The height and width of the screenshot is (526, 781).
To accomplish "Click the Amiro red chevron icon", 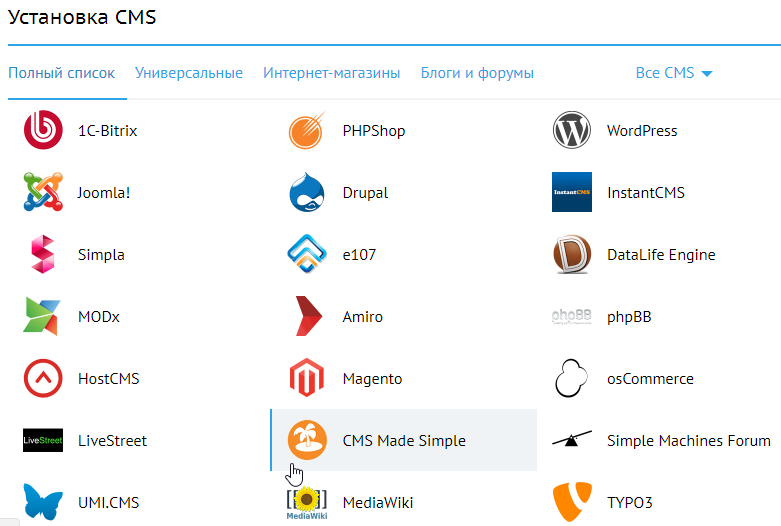I will [308, 316].
